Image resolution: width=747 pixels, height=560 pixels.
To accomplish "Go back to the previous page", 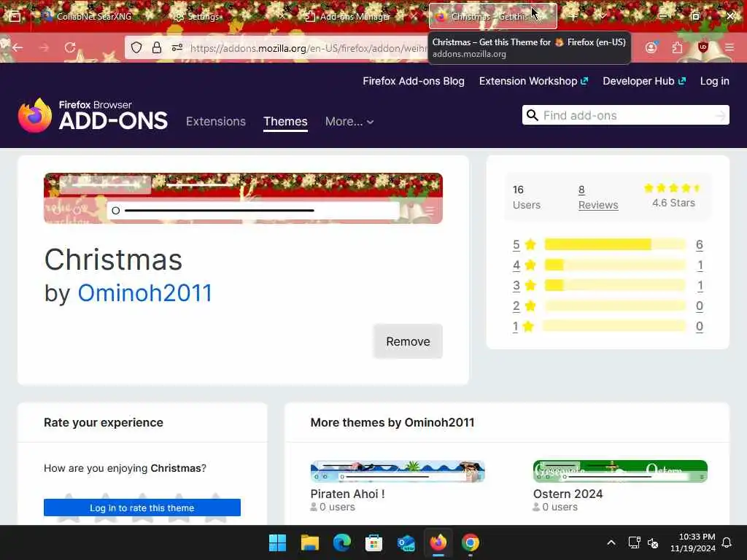I will (x=18, y=47).
